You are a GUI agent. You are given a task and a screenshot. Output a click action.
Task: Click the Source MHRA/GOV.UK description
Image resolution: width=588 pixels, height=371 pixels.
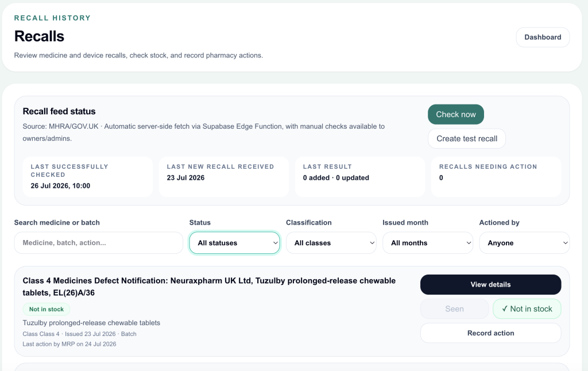pyautogui.click(x=204, y=133)
